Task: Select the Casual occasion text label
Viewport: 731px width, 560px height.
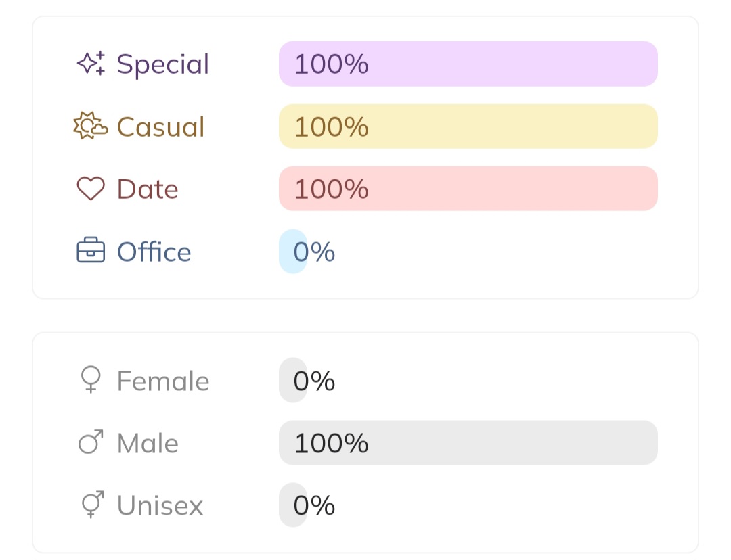Action: pos(160,127)
